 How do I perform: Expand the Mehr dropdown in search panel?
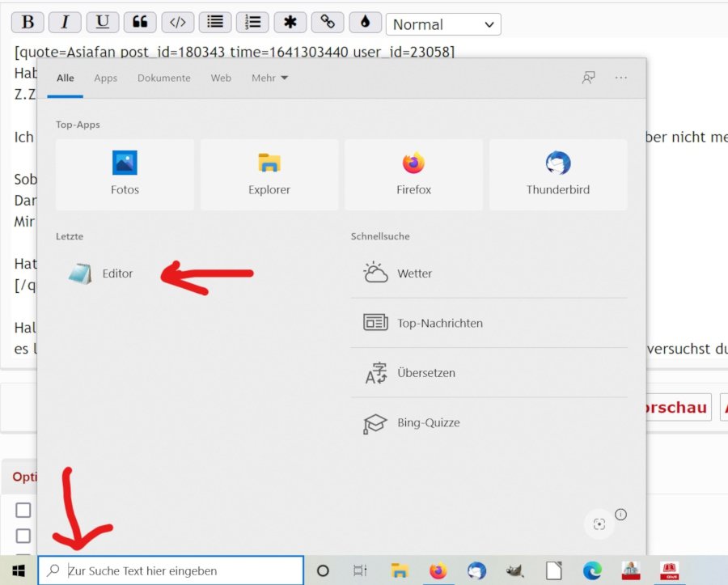pyautogui.click(x=269, y=78)
